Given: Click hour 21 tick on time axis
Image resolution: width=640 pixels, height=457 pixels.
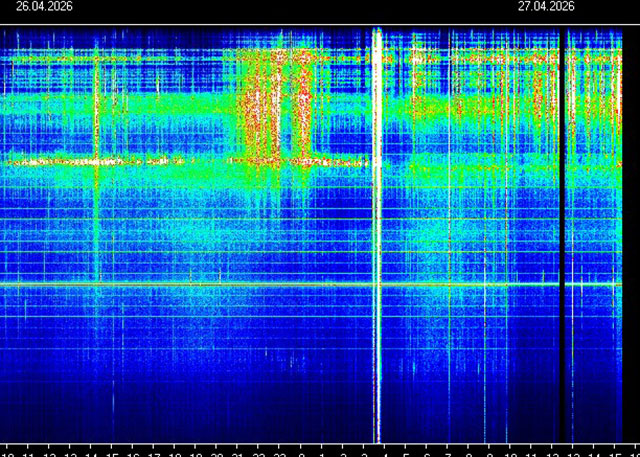Looking at the screenshot, I should click(x=239, y=452).
